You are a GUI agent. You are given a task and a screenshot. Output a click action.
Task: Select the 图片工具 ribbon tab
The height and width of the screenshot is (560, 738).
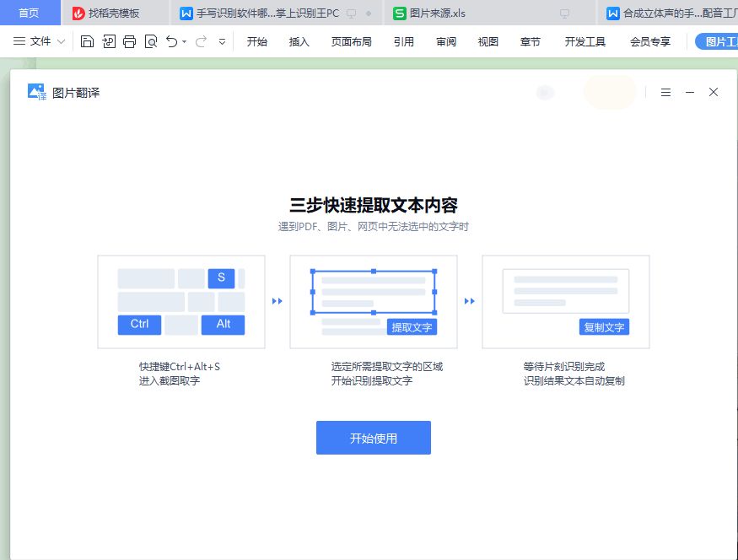tap(716, 41)
